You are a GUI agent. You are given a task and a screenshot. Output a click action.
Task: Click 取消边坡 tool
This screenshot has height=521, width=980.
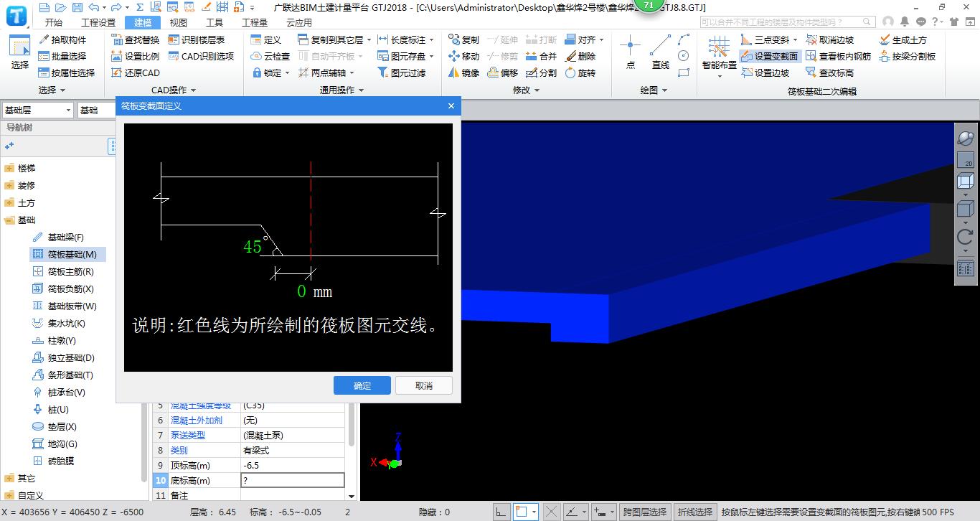click(x=830, y=39)
